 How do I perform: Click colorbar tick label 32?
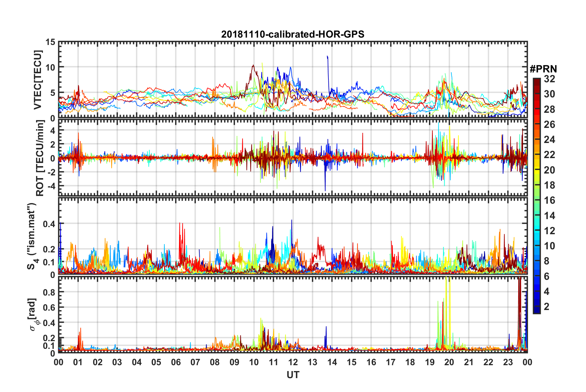tap(549, 79)
